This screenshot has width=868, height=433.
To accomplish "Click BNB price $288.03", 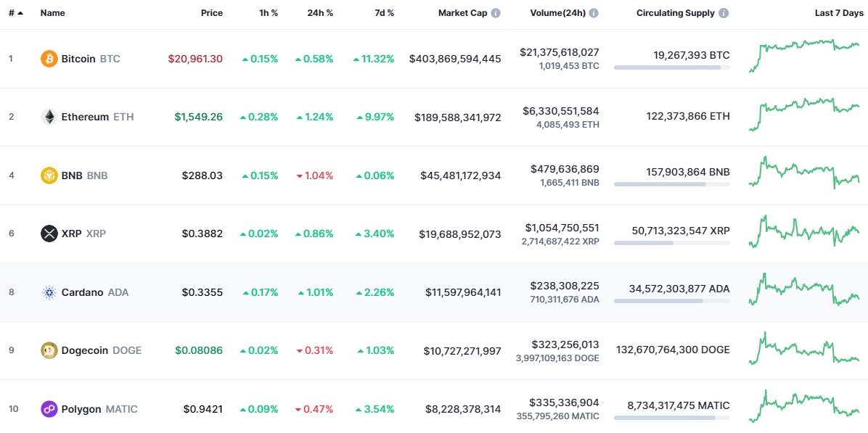I will pyautogui.click(x=202, y=176).
